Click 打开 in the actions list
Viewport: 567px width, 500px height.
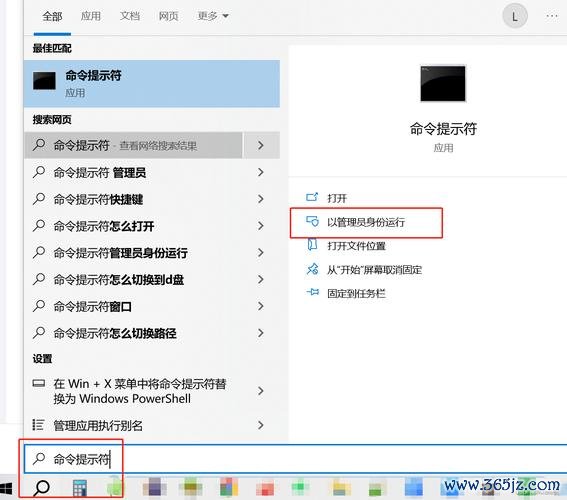[337, 198]
